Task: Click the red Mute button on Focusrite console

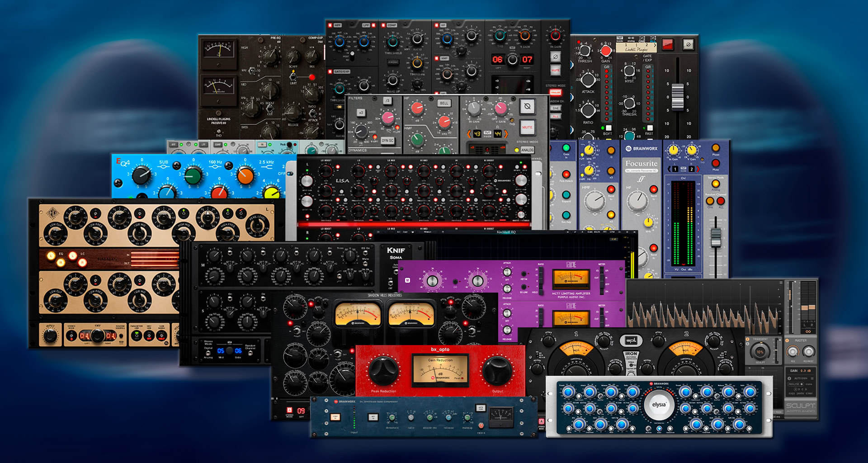Action: click(x=716, y=163)
